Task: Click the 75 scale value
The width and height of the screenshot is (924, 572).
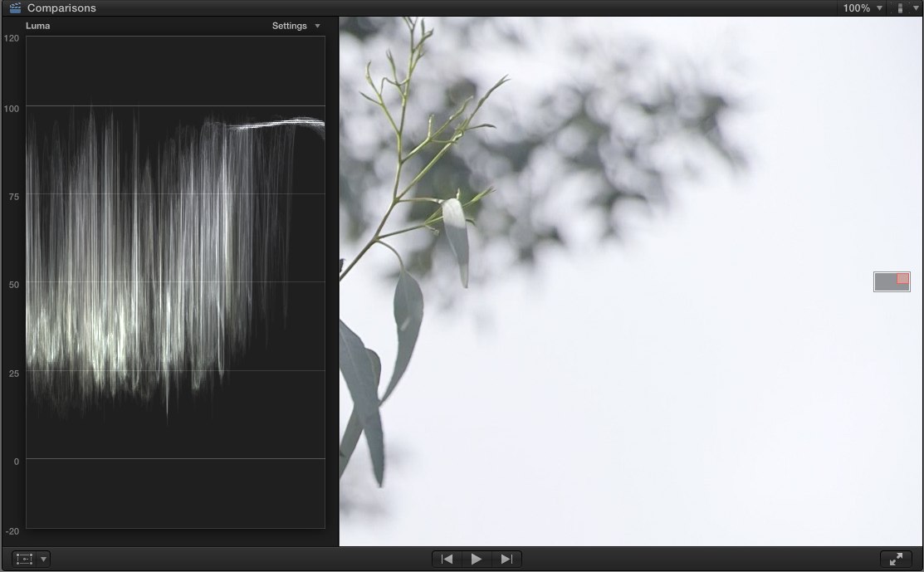Action: click(x=14, y=197)
